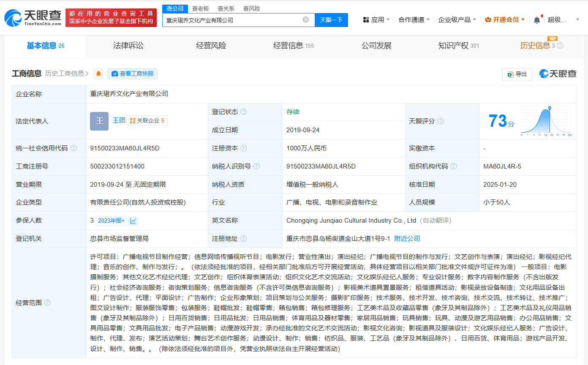Open the 经营风险 tab

tap(211, 46)
